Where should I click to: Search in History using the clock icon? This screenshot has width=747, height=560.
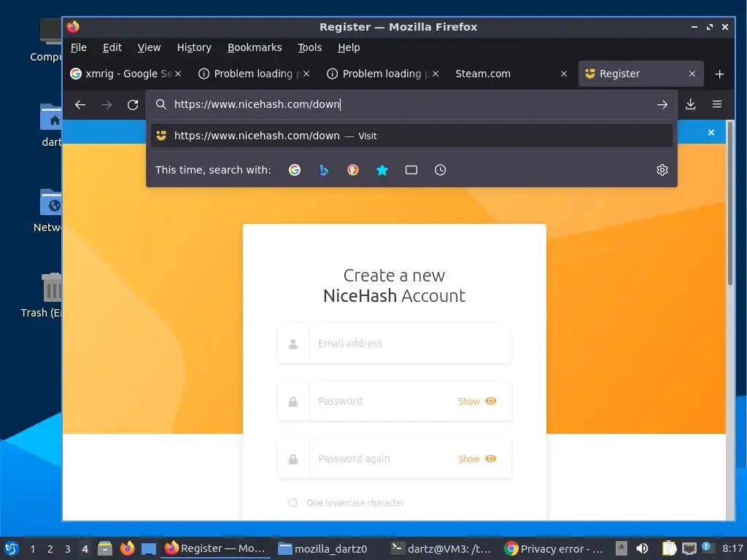tap(440, 170)
